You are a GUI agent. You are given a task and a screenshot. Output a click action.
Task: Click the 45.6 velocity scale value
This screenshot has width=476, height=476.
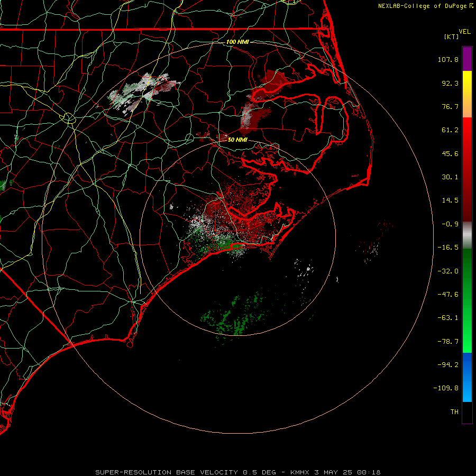[450, 153]
